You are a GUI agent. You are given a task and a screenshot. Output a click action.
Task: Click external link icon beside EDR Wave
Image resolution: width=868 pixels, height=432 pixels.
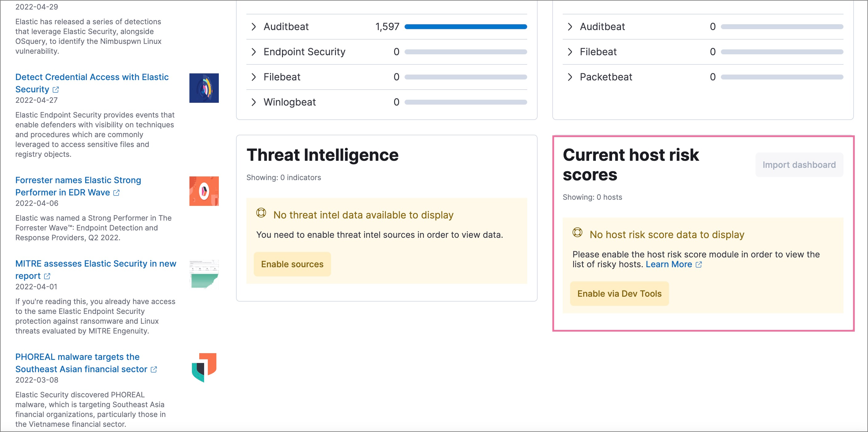coord(116,193)
